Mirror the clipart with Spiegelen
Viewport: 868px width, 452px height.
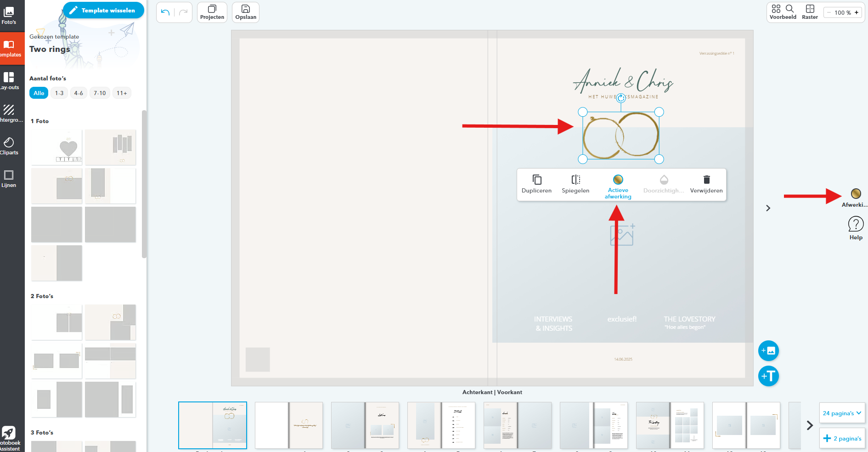pyautogui.click(x=575, y=184)
